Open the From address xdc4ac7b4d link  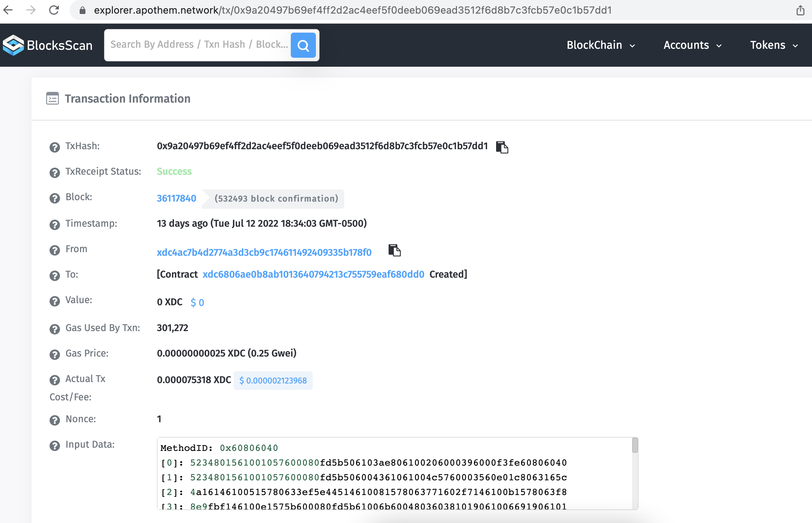coord(264,253)
